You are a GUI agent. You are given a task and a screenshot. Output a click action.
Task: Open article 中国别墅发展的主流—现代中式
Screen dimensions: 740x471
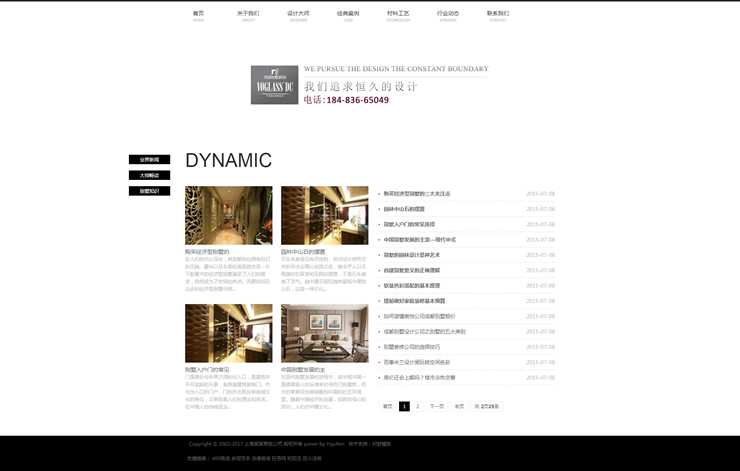tap(419, 240)
